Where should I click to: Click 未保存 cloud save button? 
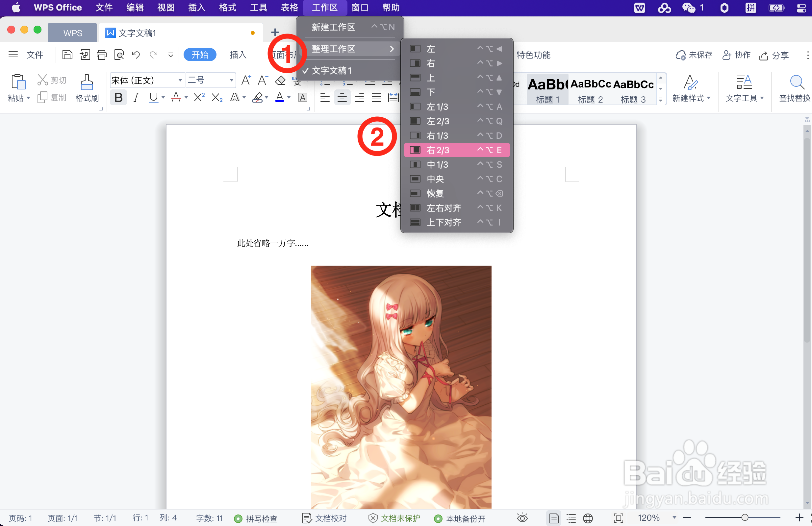pos(694,55)
